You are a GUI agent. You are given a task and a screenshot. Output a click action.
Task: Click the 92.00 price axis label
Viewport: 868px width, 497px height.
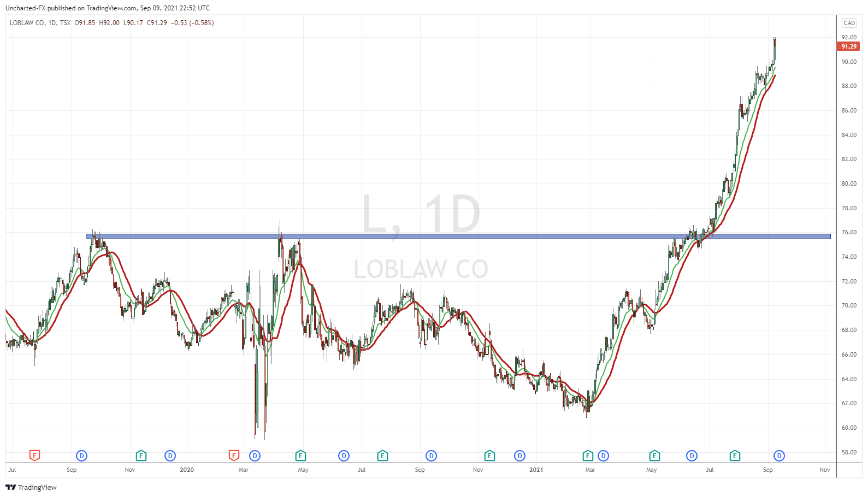point(849,37)
